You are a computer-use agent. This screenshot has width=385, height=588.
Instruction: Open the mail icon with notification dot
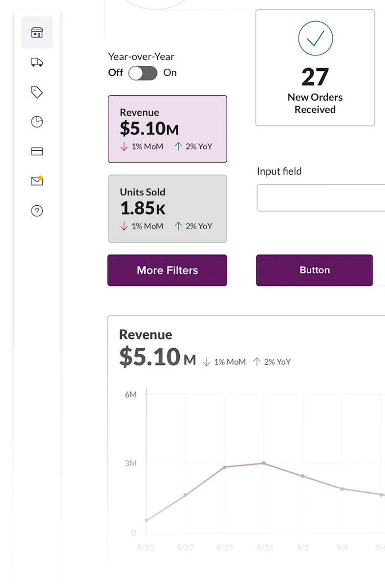click(37, 181)
